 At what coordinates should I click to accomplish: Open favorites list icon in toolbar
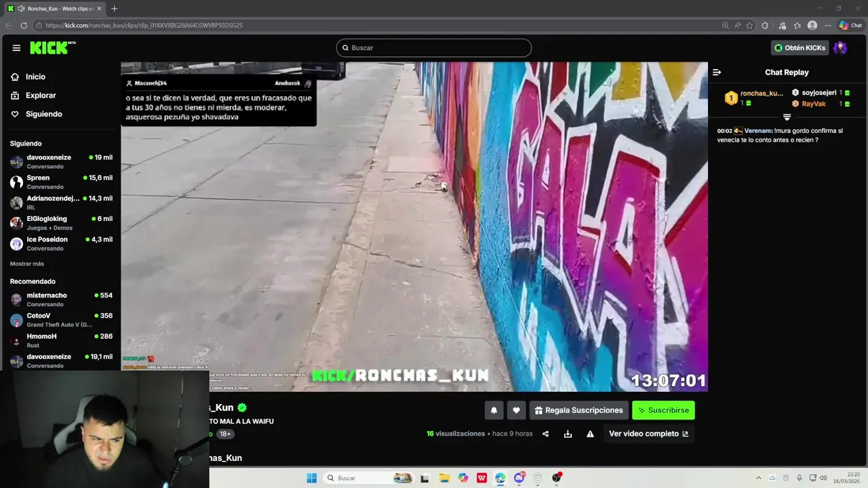point(797,25)
